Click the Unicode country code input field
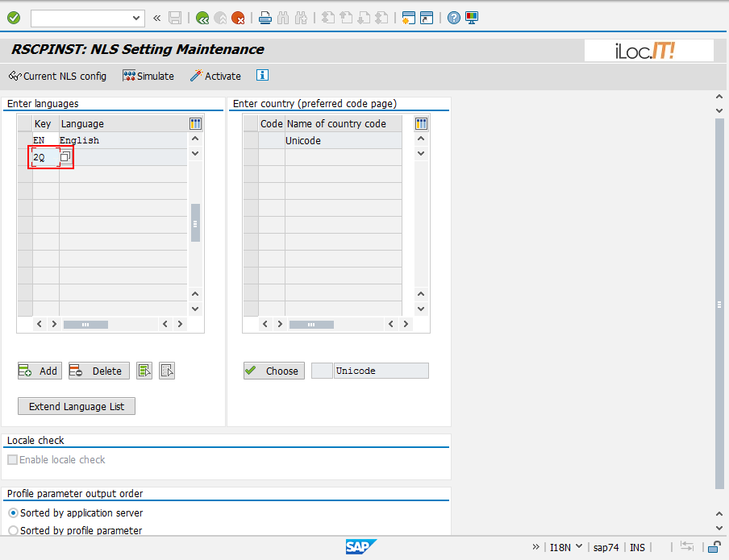 click(381, 371)
